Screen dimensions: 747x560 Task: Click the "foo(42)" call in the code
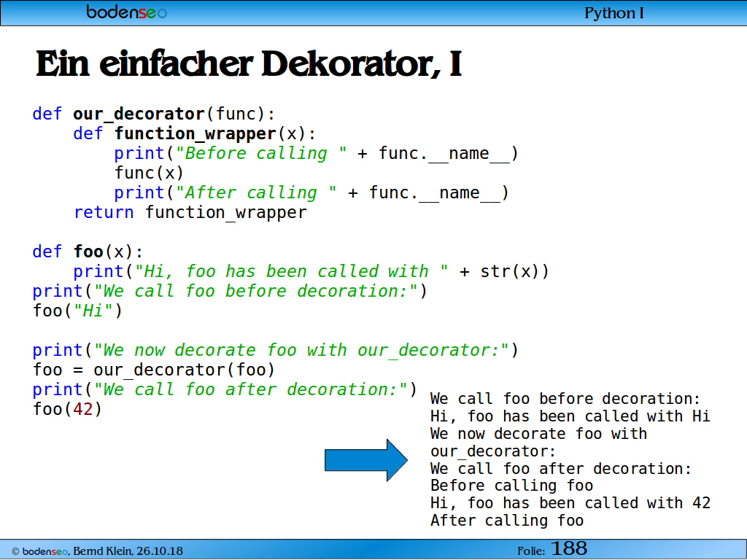coord(67,409)
